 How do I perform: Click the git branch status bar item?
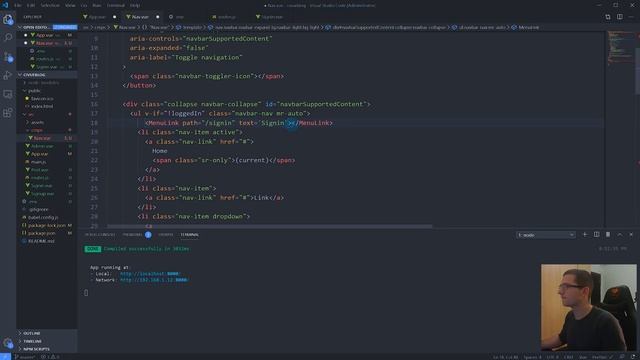[x=24, y=357]
